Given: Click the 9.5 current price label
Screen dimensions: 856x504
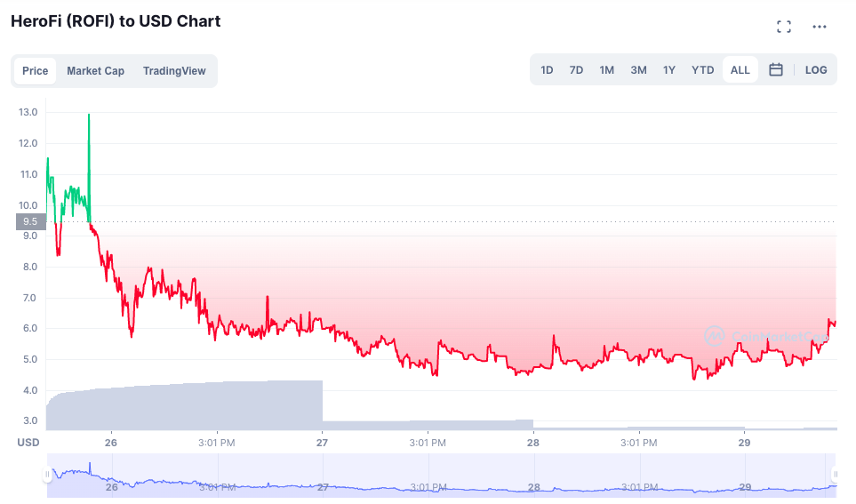Looking at the screenshot, I should pos(30,221).
